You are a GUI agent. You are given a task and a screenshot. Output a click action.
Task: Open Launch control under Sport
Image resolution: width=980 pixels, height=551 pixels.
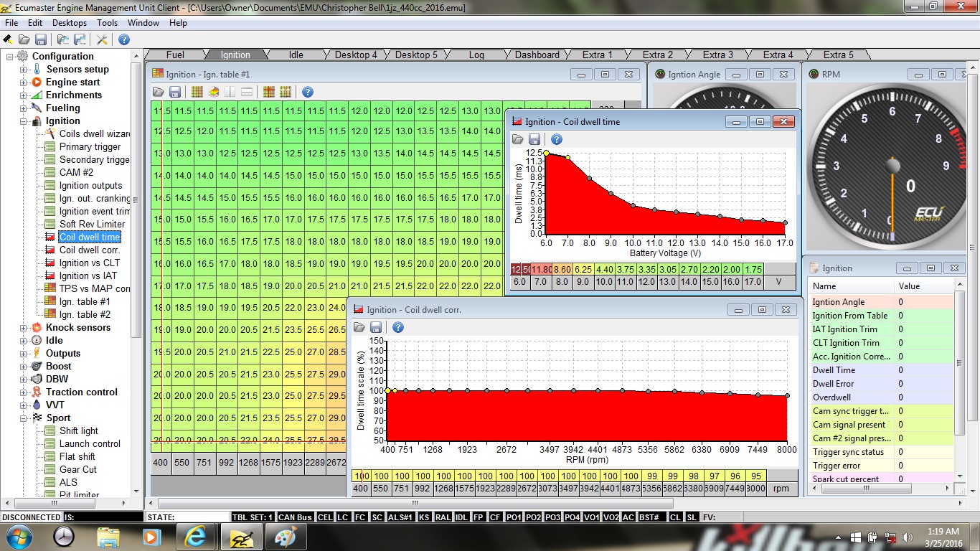coord(90,443)
